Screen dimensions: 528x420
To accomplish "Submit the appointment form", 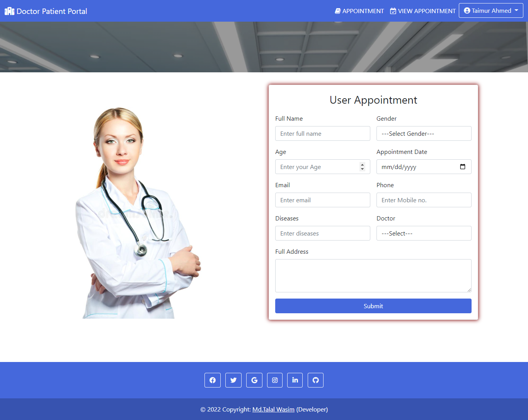I will [373, 306].
